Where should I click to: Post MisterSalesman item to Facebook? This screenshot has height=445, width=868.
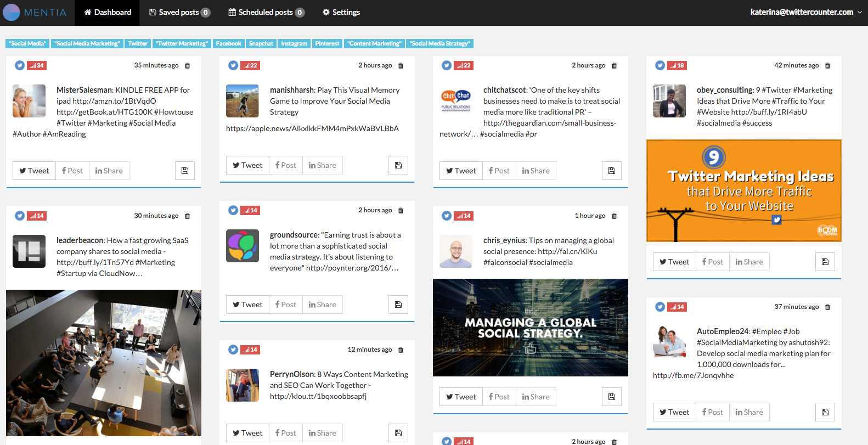(x=72, y=171)
